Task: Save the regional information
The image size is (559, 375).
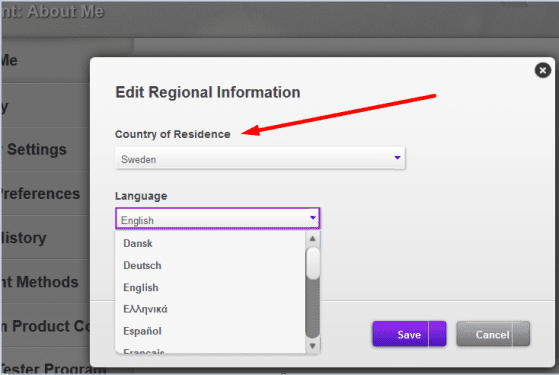Action: click(x=409, y=334)
